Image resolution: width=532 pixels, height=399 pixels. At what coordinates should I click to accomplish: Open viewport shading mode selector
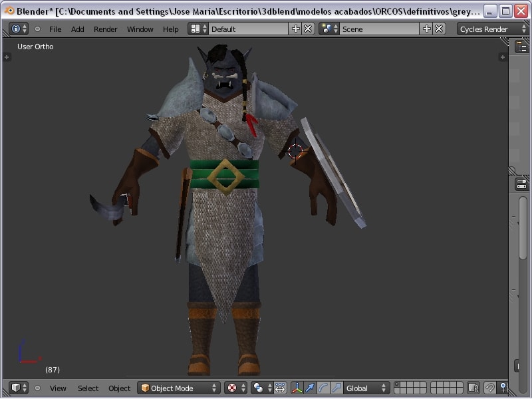[235, 388]
